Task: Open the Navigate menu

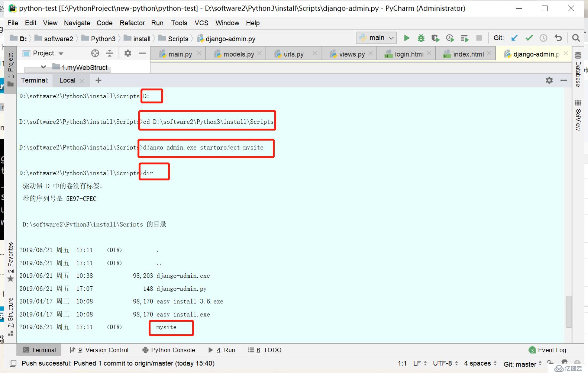Action: tap(77, 23)
